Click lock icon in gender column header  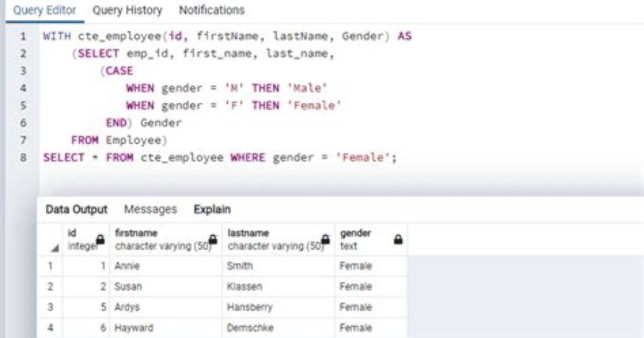[x=398, y=240]
